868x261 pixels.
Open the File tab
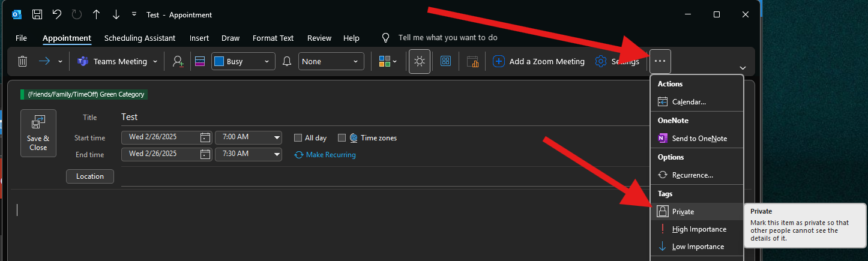(x=21, y=38)
